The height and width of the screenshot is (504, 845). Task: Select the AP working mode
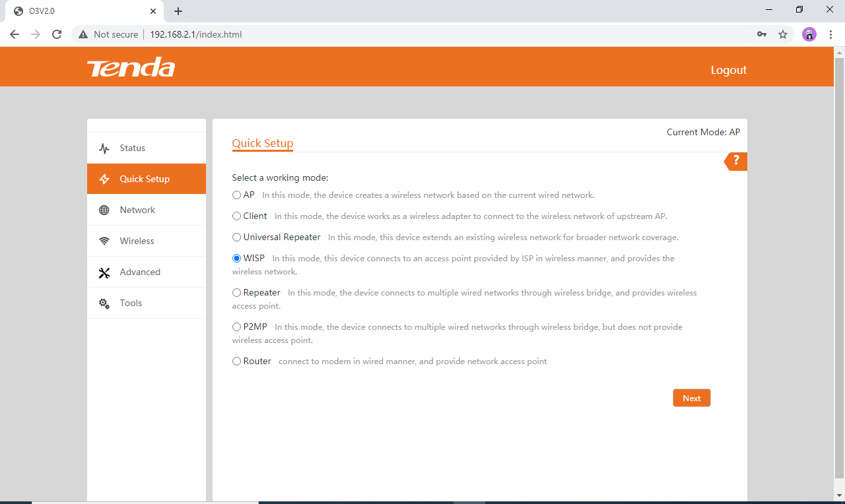pyautogui.click(x=236, y=195)
